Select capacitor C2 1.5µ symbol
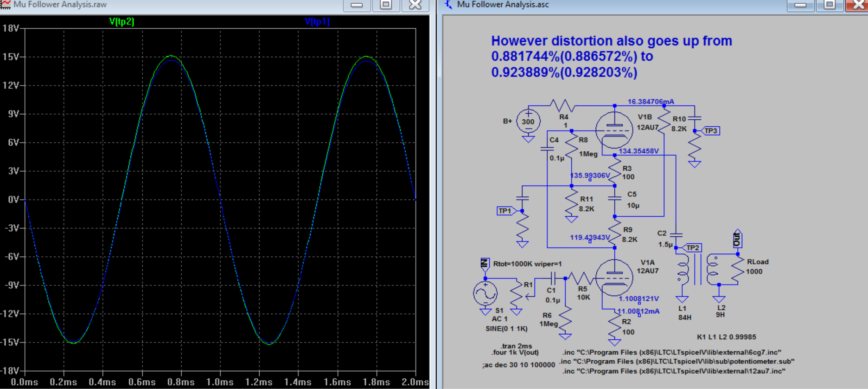This screenshot has height=389, width=868. [x=676, y=236]
